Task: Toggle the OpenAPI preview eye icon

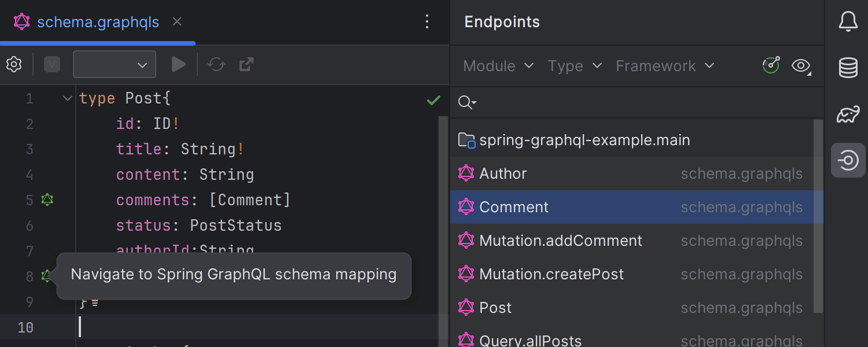Action: [x=800, y=66]
